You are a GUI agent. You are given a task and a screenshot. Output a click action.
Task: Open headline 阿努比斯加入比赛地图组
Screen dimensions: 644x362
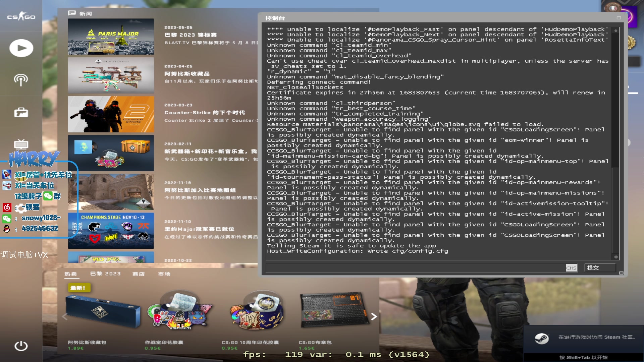(200, 190)
